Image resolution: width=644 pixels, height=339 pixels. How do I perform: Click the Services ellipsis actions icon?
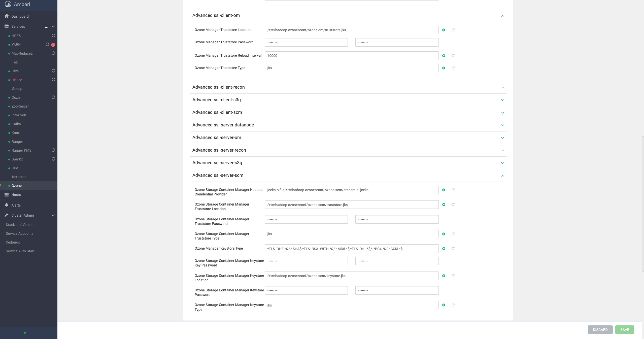[x=47, y=27]
